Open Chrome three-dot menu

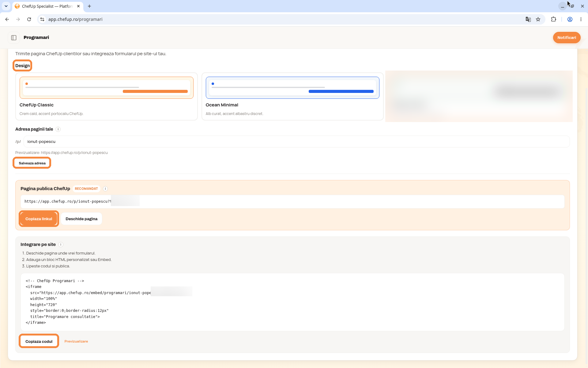coord(581,19)
